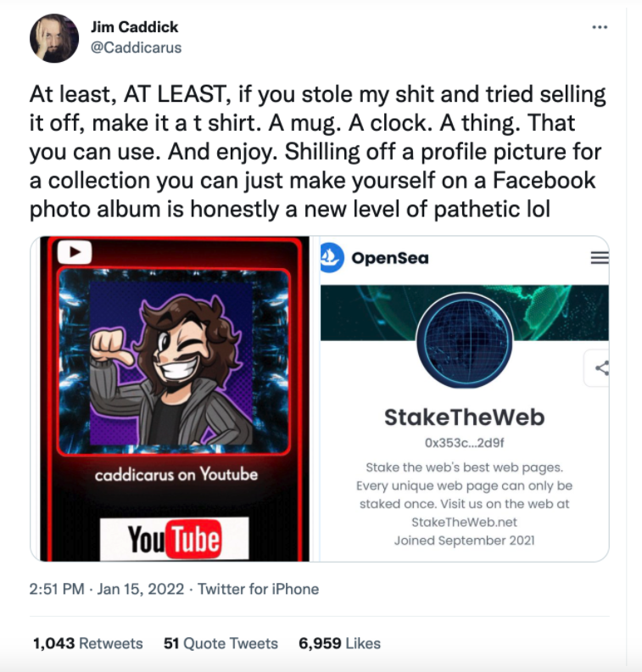Click Jim Caddick's profile avatar
642x672 pixels.
tap(54, 38)
